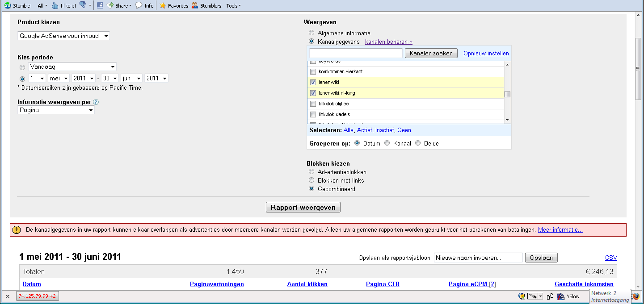The width and height of the screenshot is (644, 304).
Task: Click the thumbs-up I like it icon
Action: 55,6
